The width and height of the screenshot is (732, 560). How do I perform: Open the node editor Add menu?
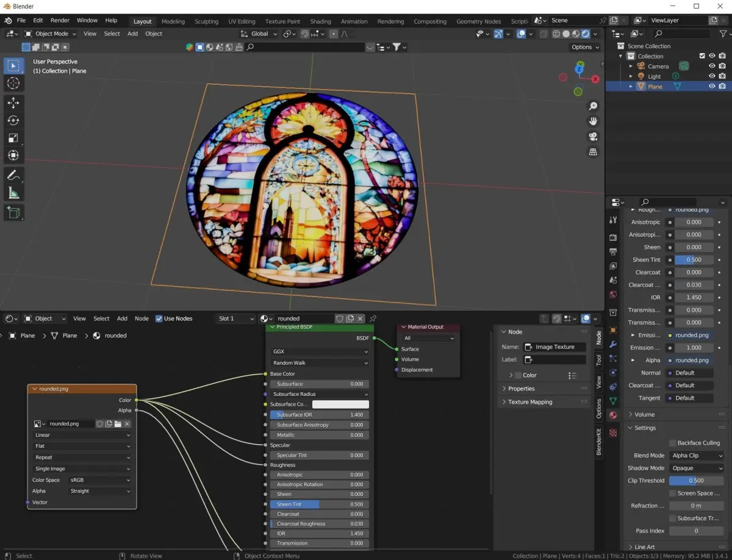pyautogui.click(x=122, y=318)
